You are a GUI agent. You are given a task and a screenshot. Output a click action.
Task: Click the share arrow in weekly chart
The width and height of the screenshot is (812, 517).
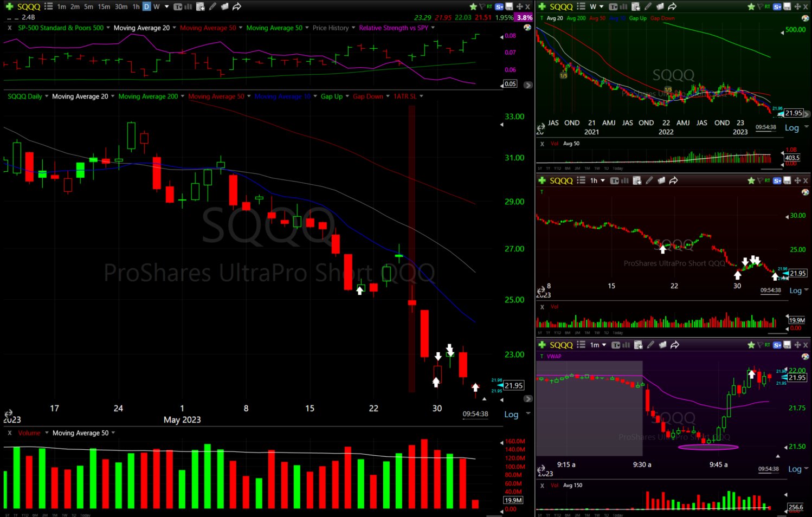pyautogui.click(x=672, y=7)
